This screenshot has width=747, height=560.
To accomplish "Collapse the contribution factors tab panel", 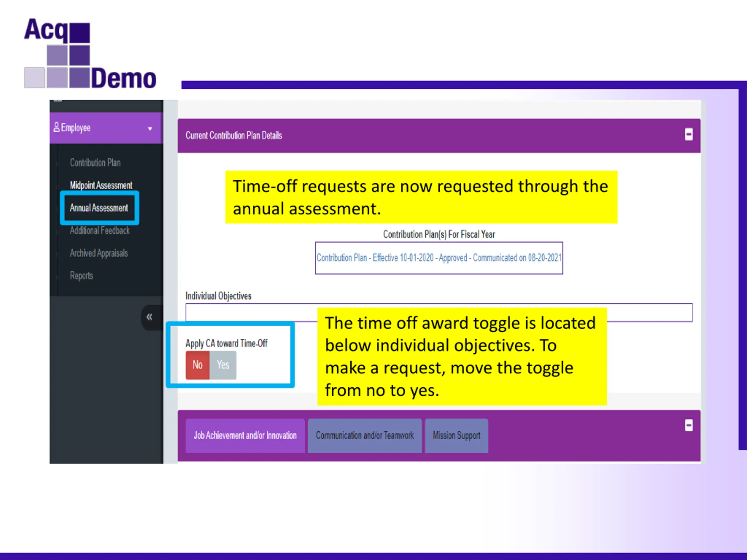I will pos(689,425).
